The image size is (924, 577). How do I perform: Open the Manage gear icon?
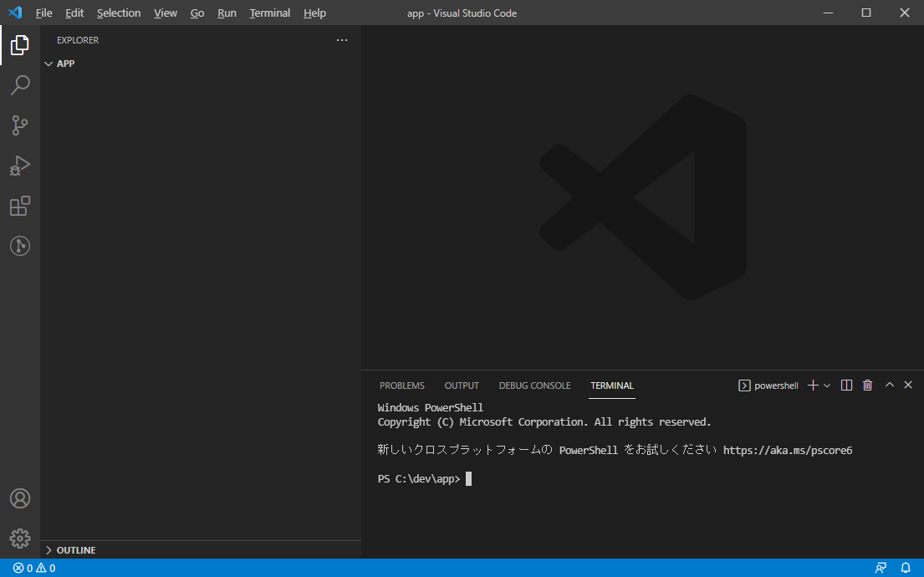pos(19,538)
